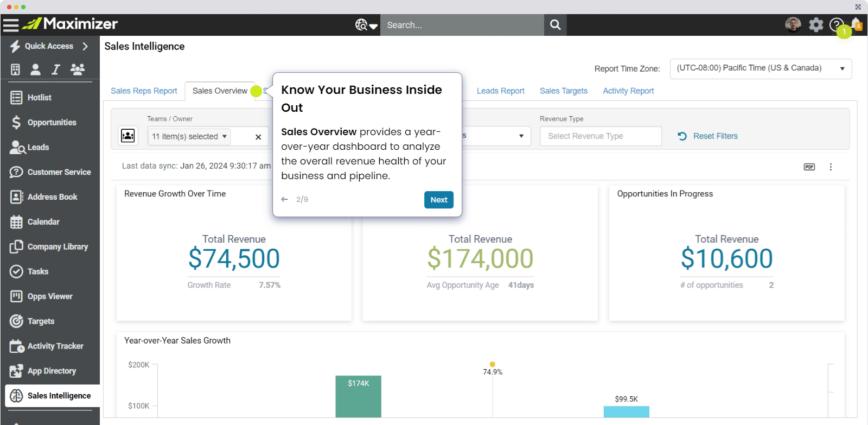Open the global search scope selector
868x425 pixels.
tap(366, 25)
